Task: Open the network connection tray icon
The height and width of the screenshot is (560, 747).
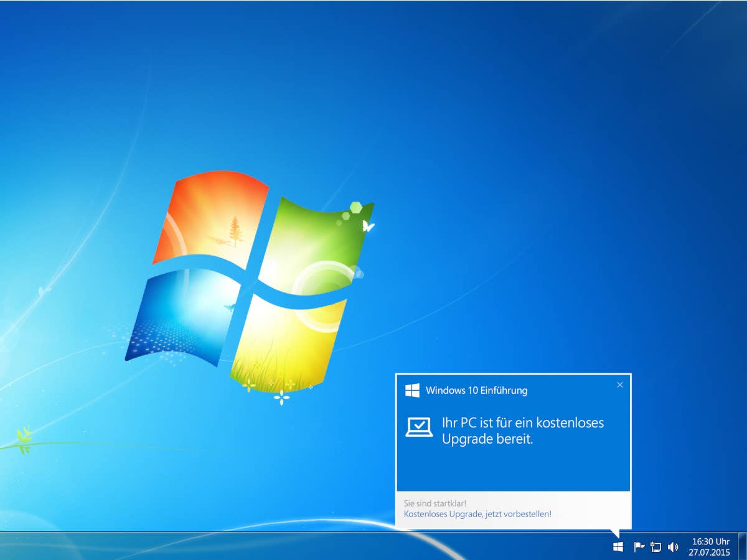Action: coord(655,547)
